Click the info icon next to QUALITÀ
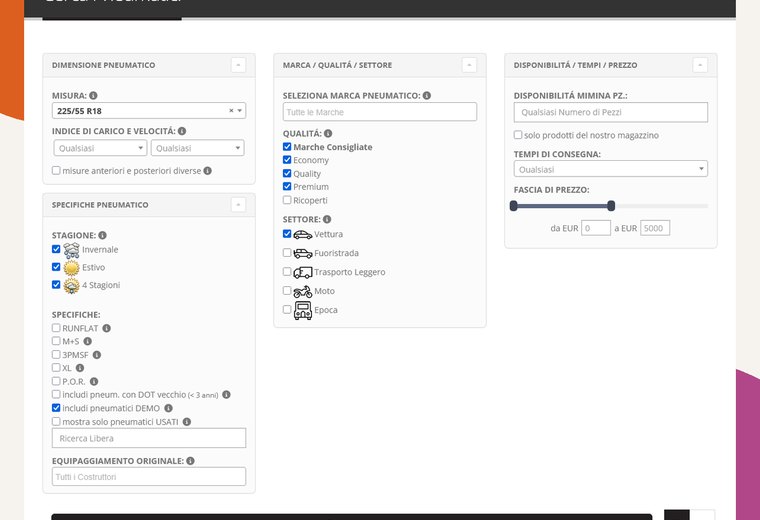 (328, 133)
